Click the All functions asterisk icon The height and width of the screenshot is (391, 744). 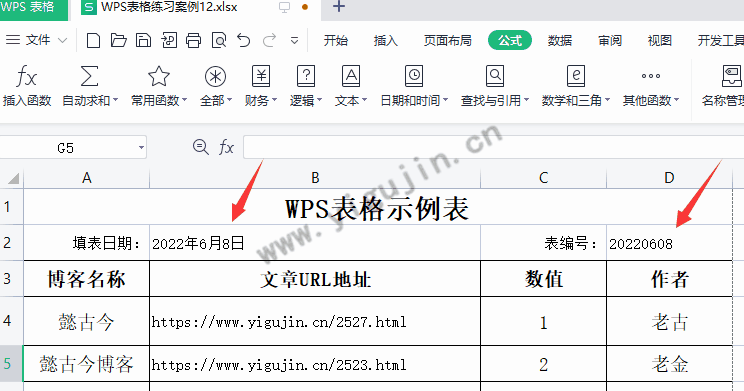215,76
